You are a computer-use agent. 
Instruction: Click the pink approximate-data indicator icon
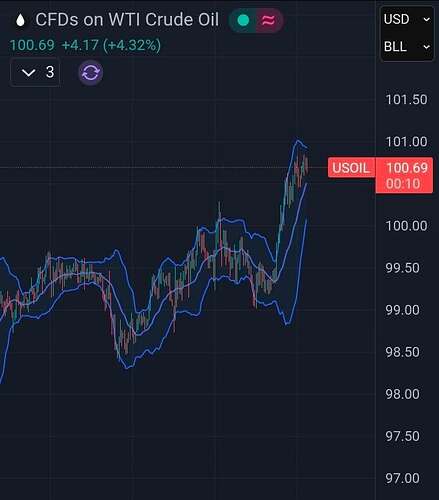click(x=269, y=21)
